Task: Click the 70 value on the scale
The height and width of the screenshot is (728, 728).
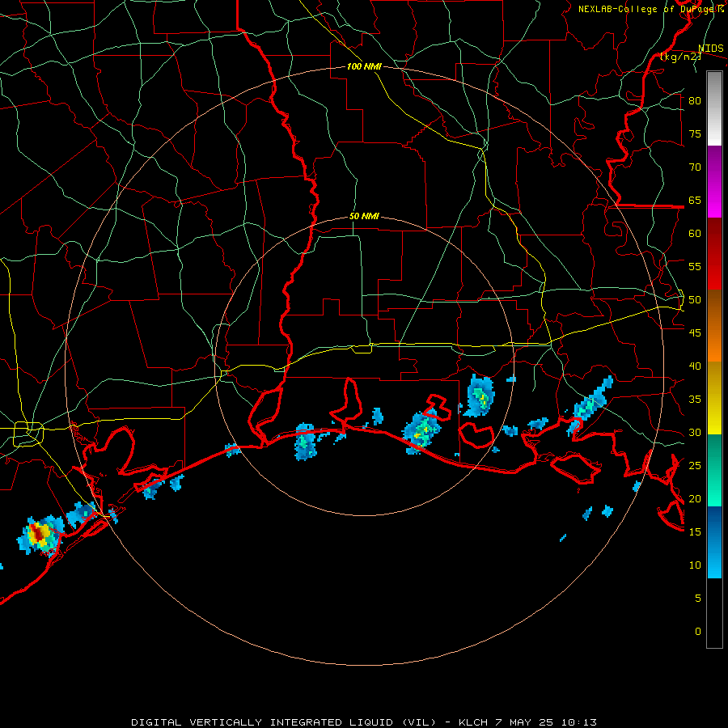Action: click(695, 167)
